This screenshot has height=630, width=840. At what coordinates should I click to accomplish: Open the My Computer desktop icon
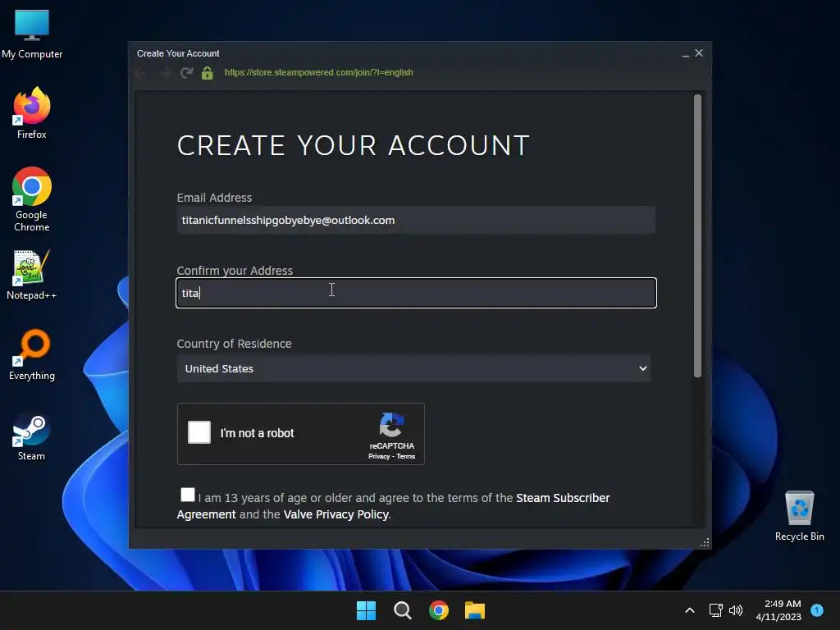32,34
